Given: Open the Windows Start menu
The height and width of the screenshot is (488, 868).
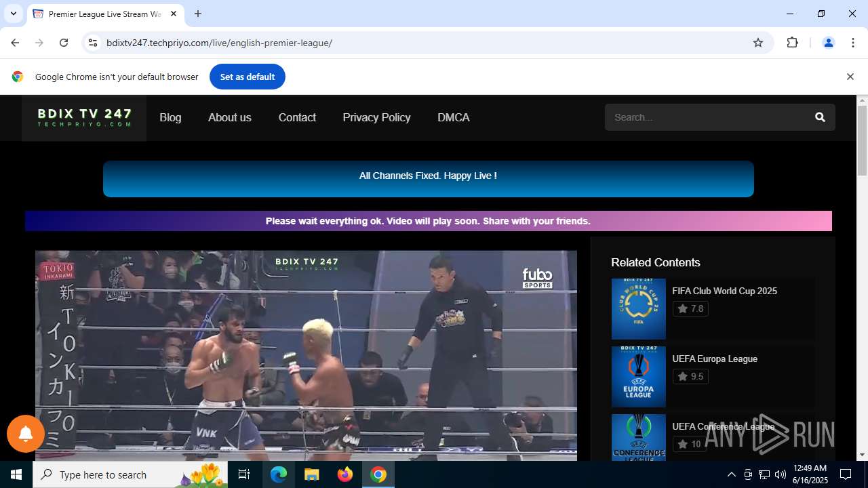Looking at the screenshot, I should coord(16,474).
